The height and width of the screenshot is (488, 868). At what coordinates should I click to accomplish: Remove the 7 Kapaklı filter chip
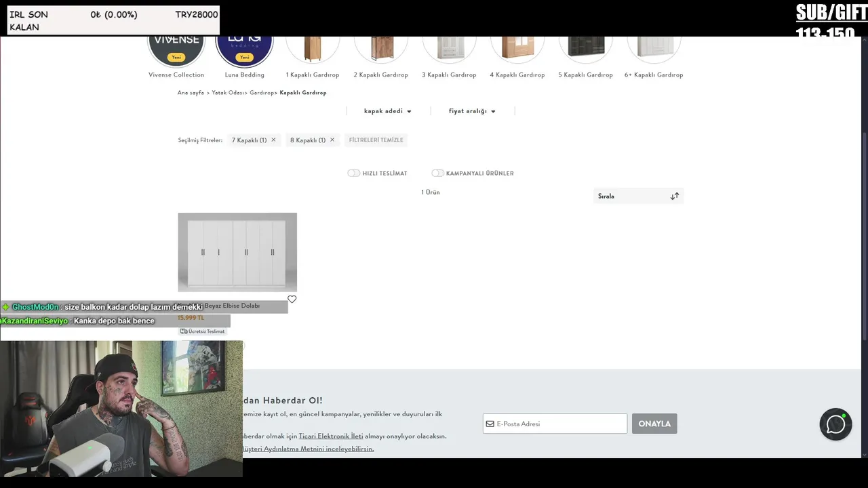coord(273,140)
